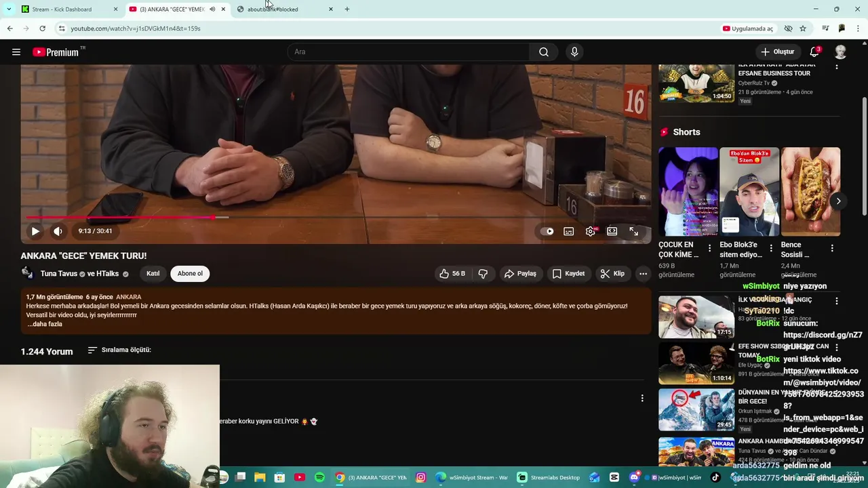
Task: Toggle the crossed-out eye icon in address bar
Action: pyautogui.click(x=788, y=28)
